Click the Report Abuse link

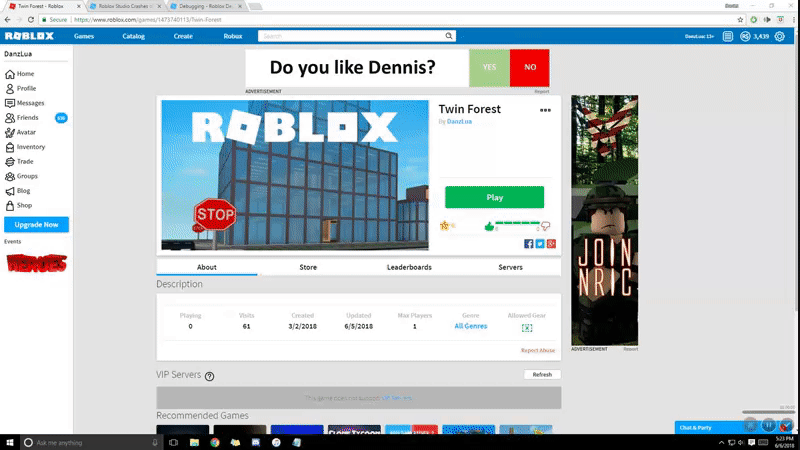click(x=538, y=351)
